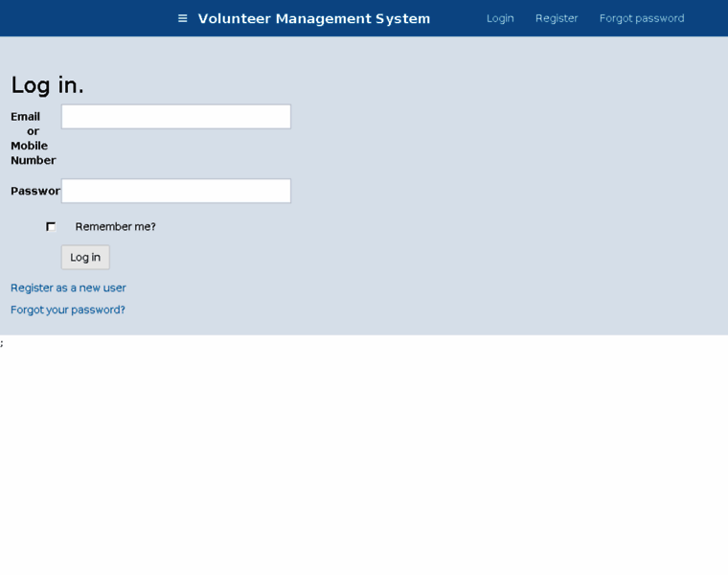Click the stray semicolon below the form

coord(2,343)
